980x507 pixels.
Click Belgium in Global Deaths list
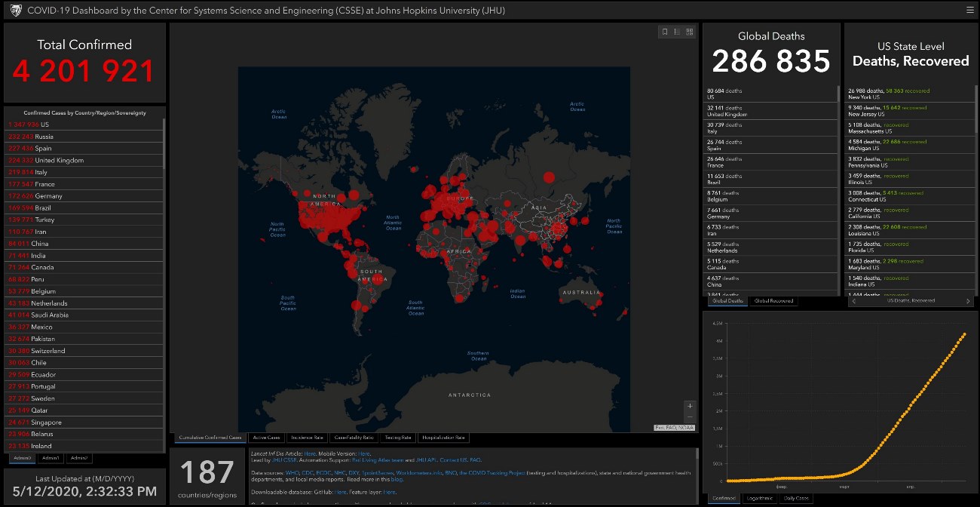pyautogui.click(x=770, y=195)
